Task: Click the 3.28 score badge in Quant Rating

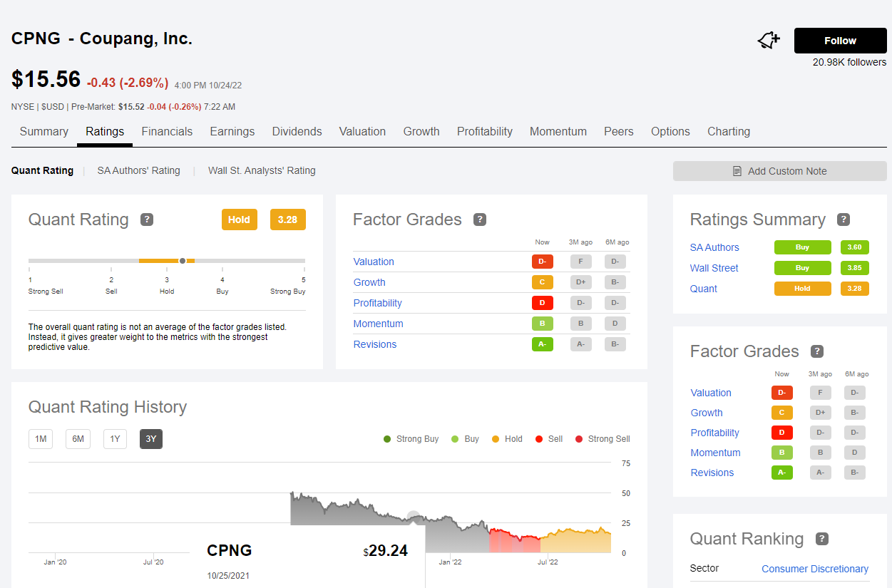Action: (x=287, y=220)
